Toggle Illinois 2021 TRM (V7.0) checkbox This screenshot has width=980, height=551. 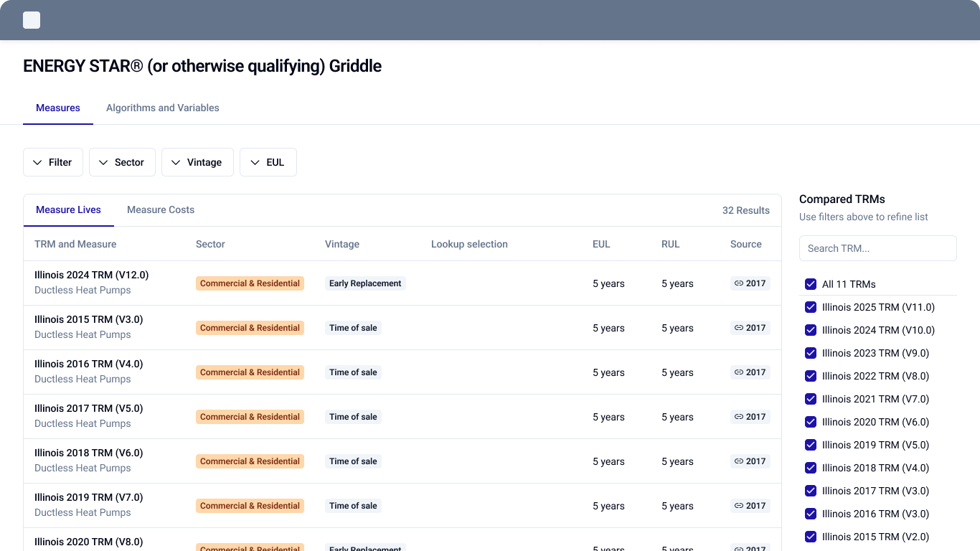tap(811, 399)
